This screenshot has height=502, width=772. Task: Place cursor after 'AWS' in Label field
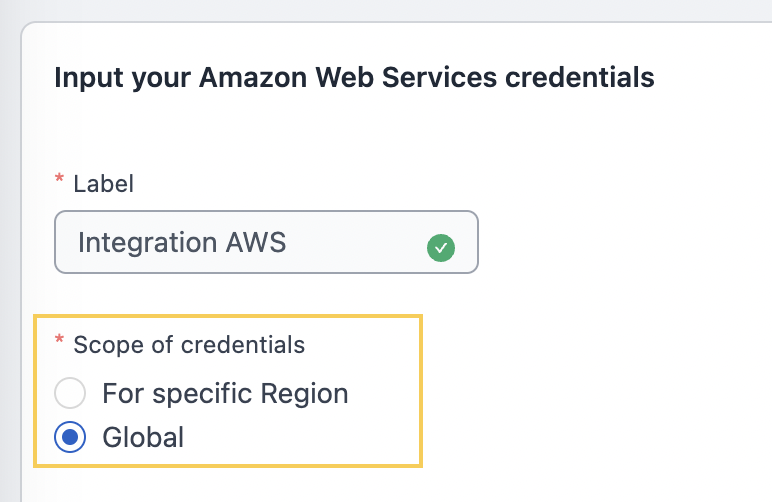click(x=288, y=242)
